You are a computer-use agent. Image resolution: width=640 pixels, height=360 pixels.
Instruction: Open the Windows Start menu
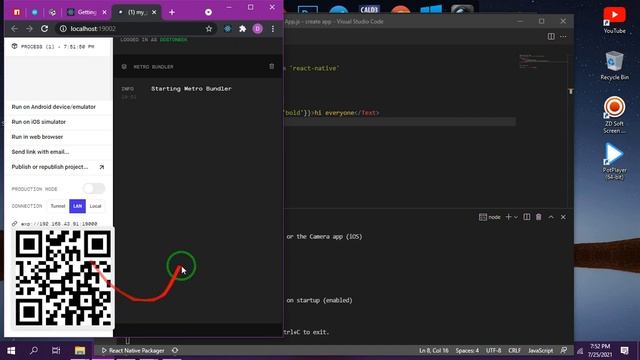point(11,350)
